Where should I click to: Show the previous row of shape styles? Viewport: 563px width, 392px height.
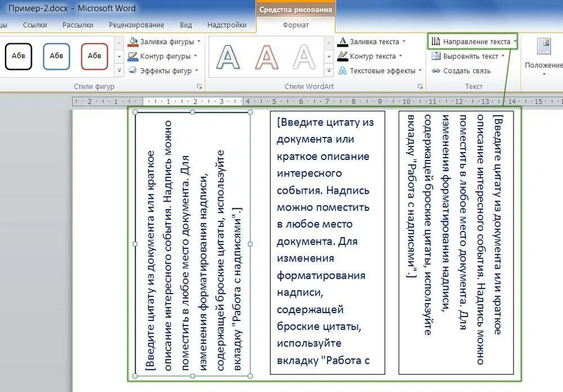[119, 43]
